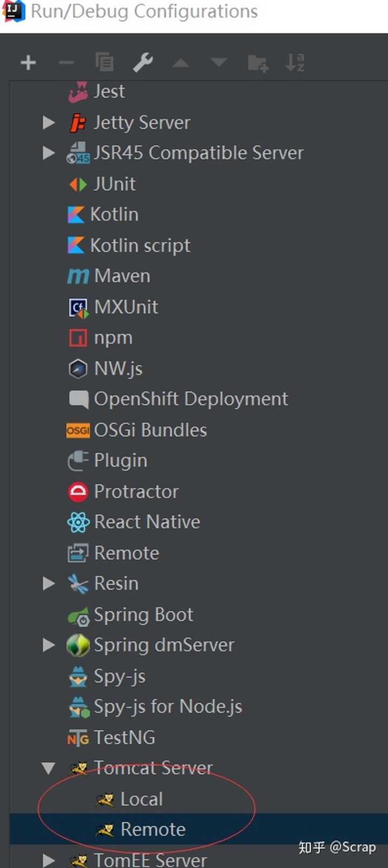Image resolution: width=388 pixels, height=868 pixels.
Task: Select the Maven label
Action: tap(122, 276)
